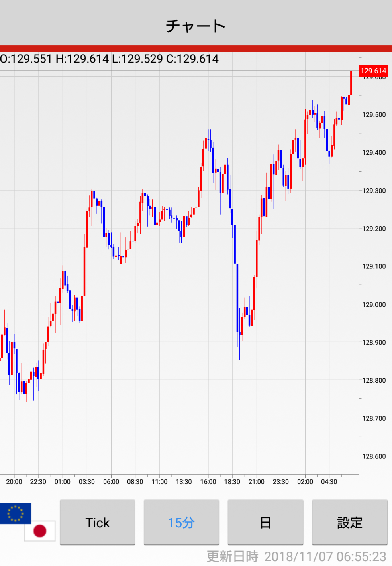Click the 20:00 time axis label
The width and height of the screenshot is (392, 566).
14,482
